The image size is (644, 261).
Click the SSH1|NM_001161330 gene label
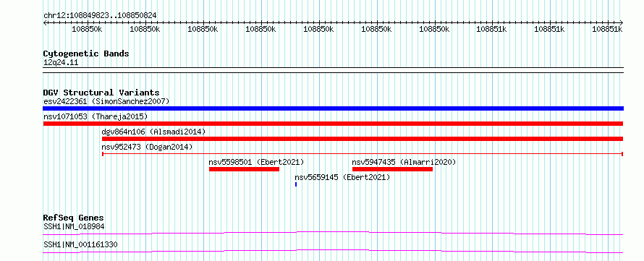click(80, 244)
